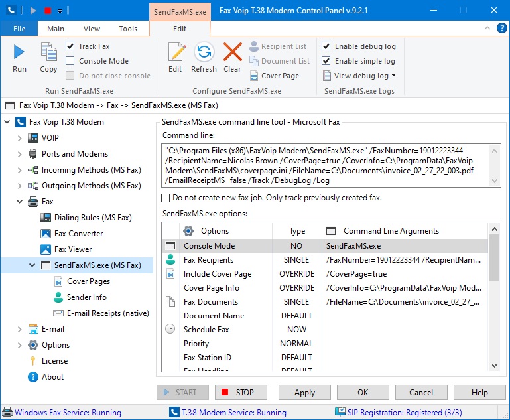Select Cover Pages tree item
510x420 pixels.
88,281
